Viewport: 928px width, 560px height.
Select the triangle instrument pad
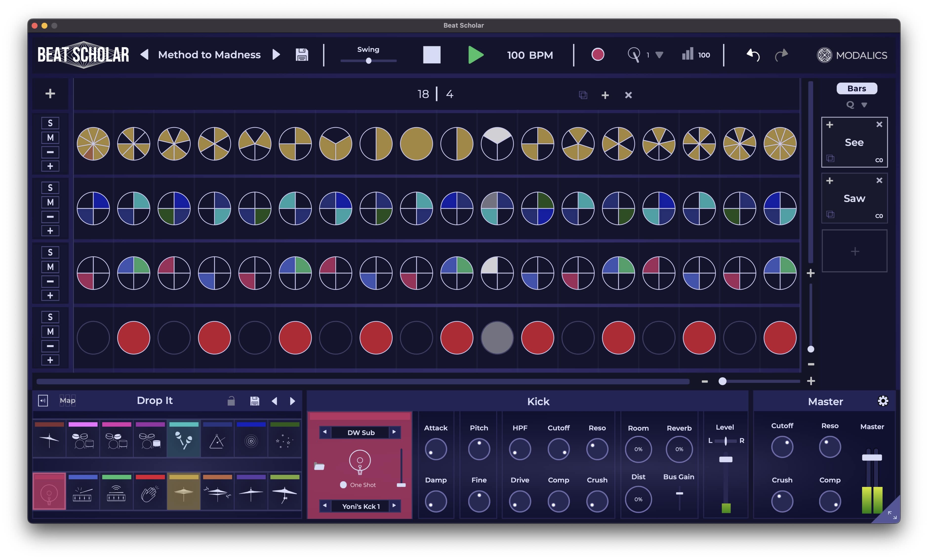click(x=217, y=441)
